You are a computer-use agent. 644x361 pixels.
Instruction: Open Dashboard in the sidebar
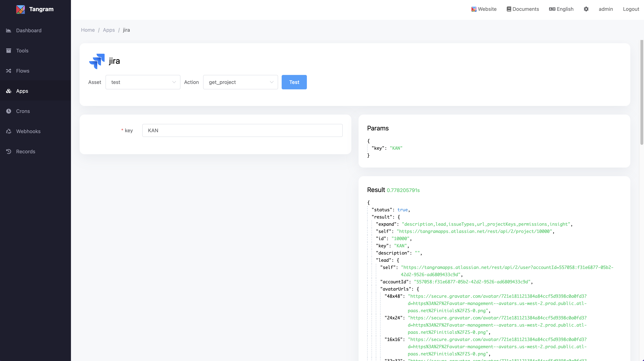coord(35,30)
